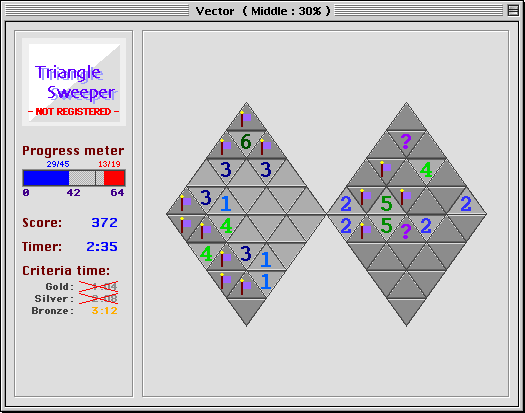Click the question mark between the 5 and 2
Screen dimensions: 525x413
(406, 231)
